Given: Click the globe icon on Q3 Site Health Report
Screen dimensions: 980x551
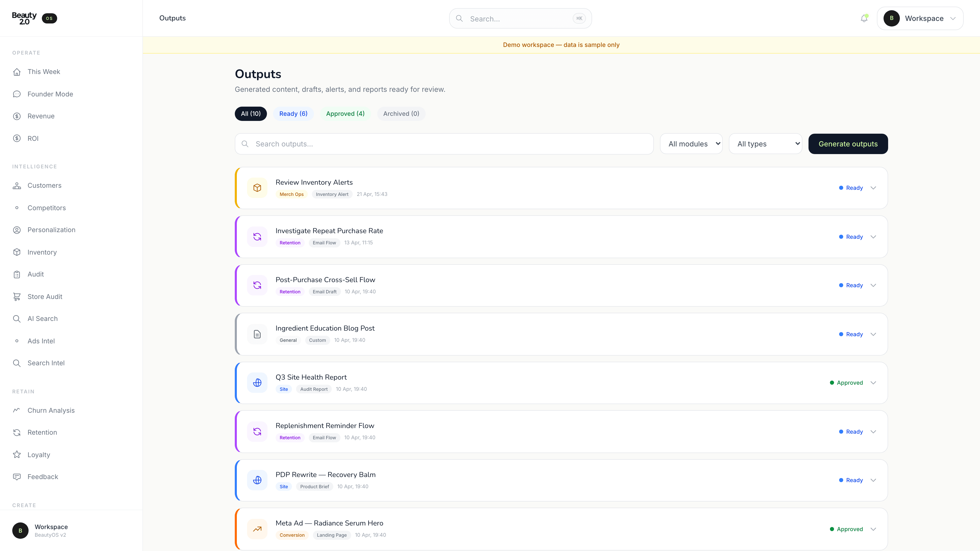Looking at the screenshot, I should 257,383.
